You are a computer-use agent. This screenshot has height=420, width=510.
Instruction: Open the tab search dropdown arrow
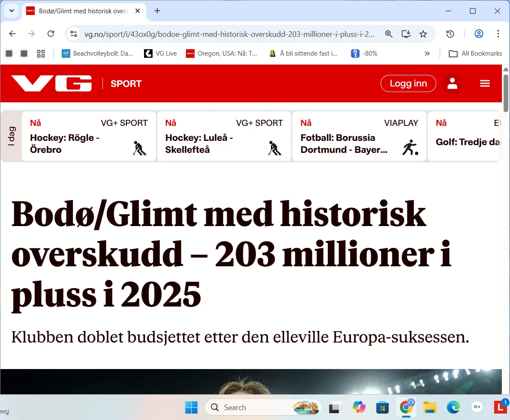tap(12, 11)
